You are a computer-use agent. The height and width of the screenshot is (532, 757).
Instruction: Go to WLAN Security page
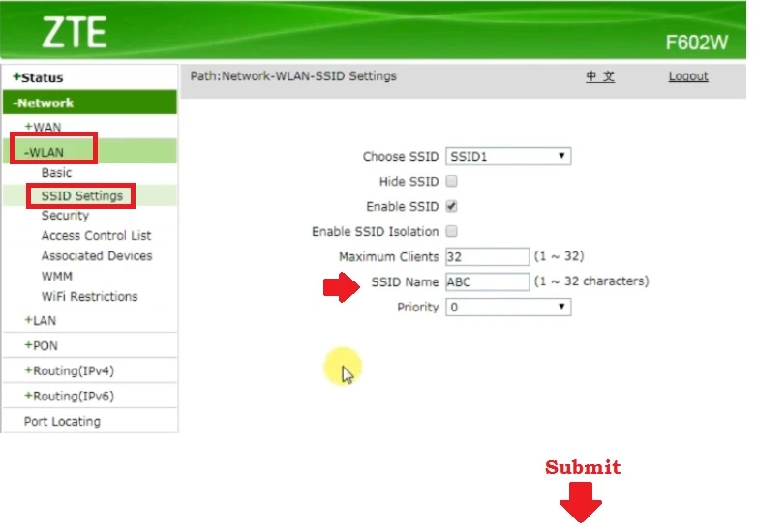tap(65, 216)
